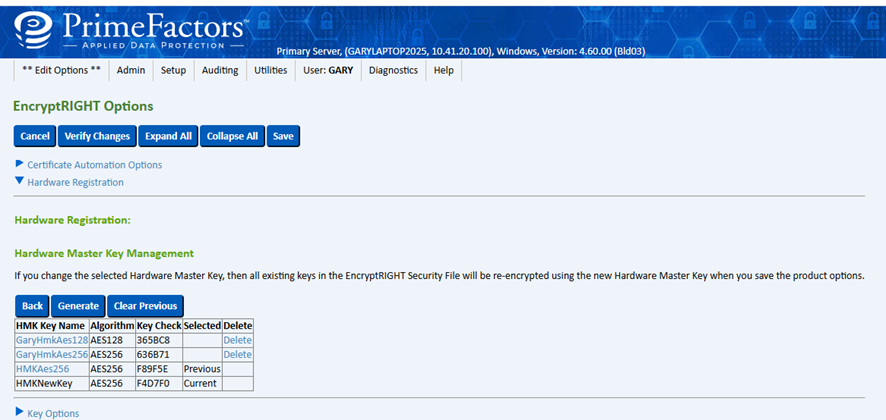Click the Clear Previous button

tap(145, 306)
